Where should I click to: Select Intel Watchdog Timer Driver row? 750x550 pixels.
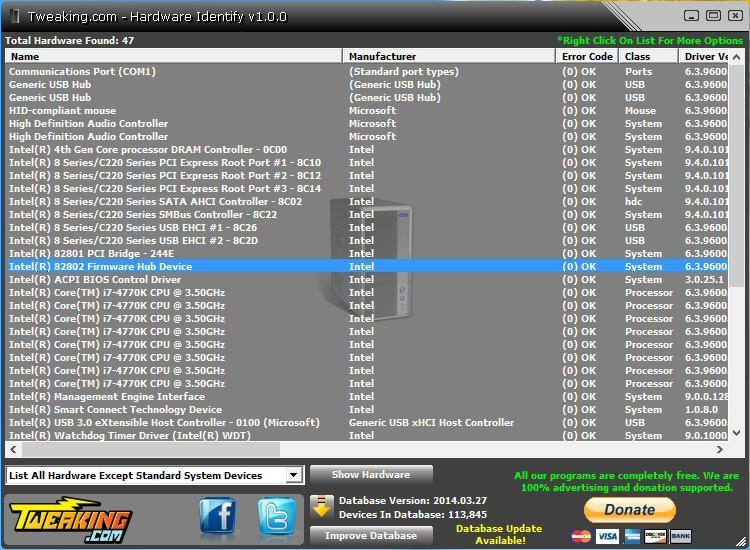(367, 435)
